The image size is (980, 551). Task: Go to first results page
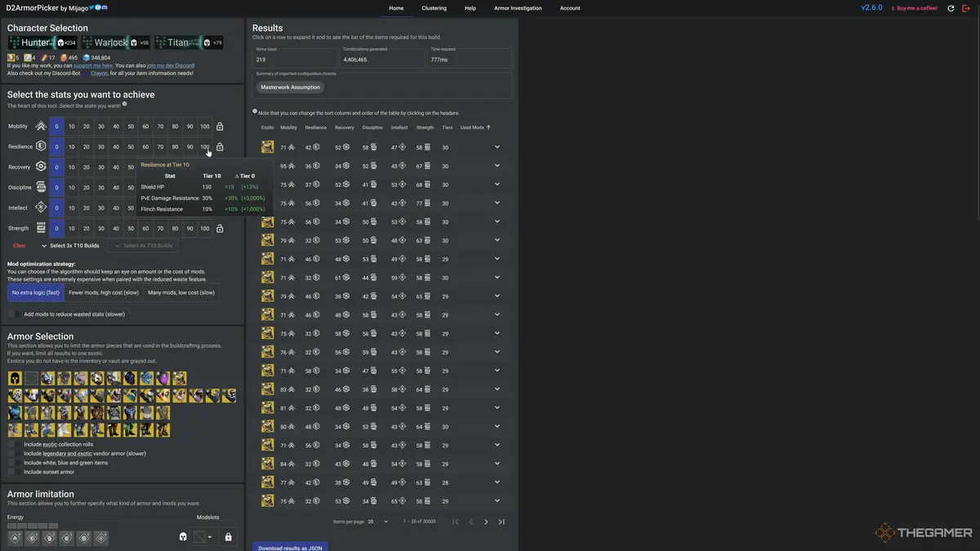tap(456, 522)
